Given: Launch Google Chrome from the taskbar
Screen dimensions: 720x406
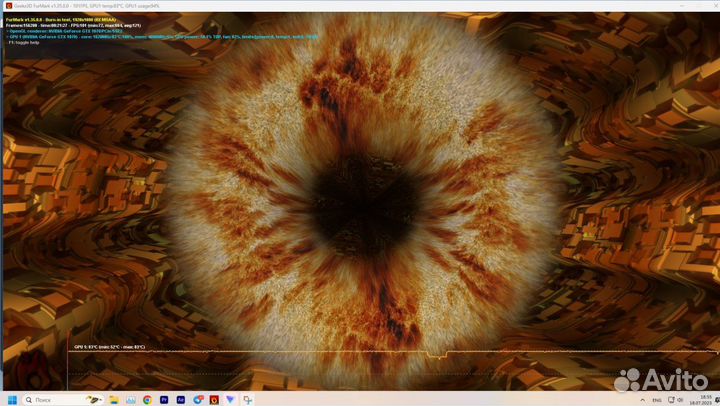Looking at the screenshot, I should tap(147, 399).
